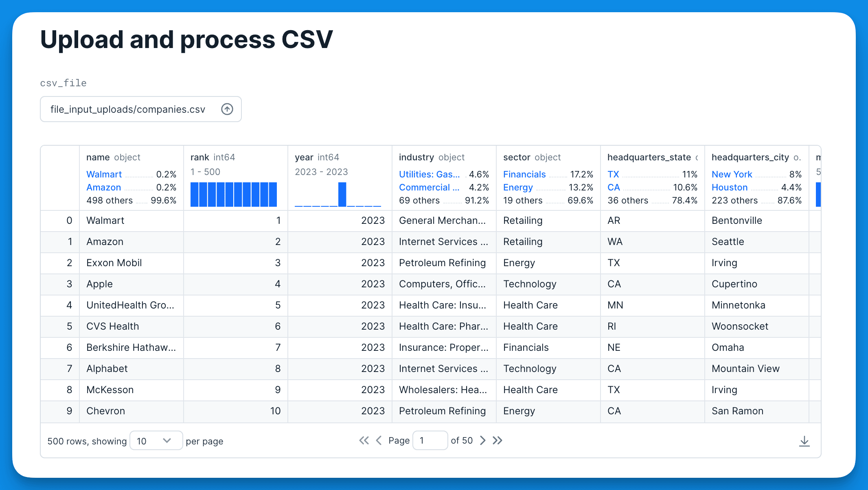Download the table data

click(x=804, y=441)
